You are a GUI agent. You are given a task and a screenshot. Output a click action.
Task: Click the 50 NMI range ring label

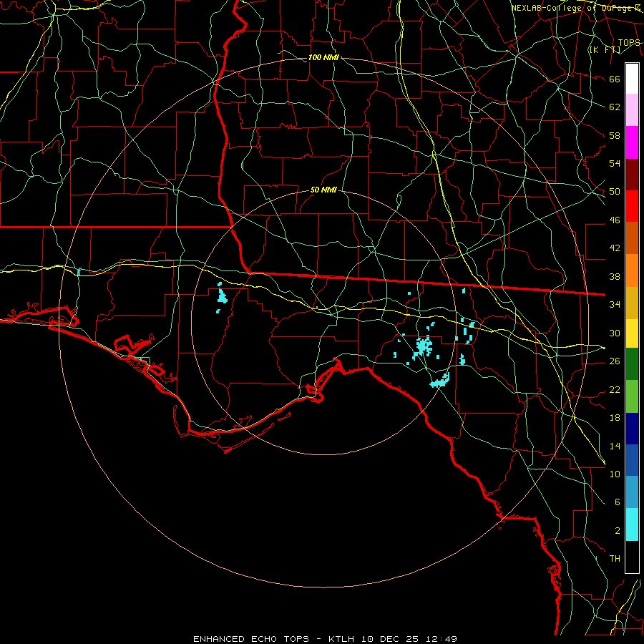coord(323,190)
